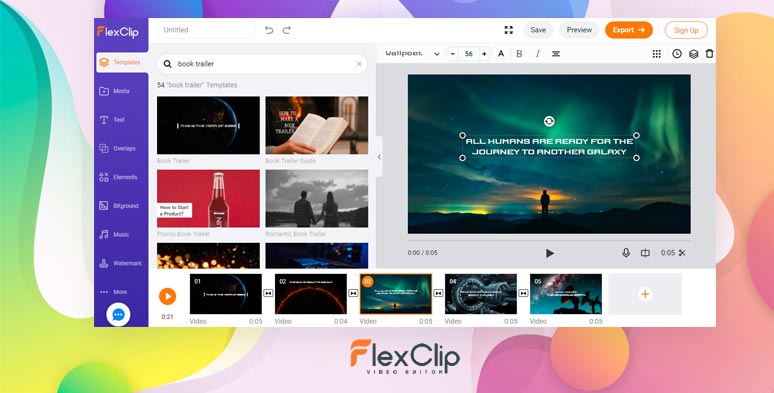
Task: Delete selected text with trash icon
Action: pyautogui.click(x=709, y=54)
